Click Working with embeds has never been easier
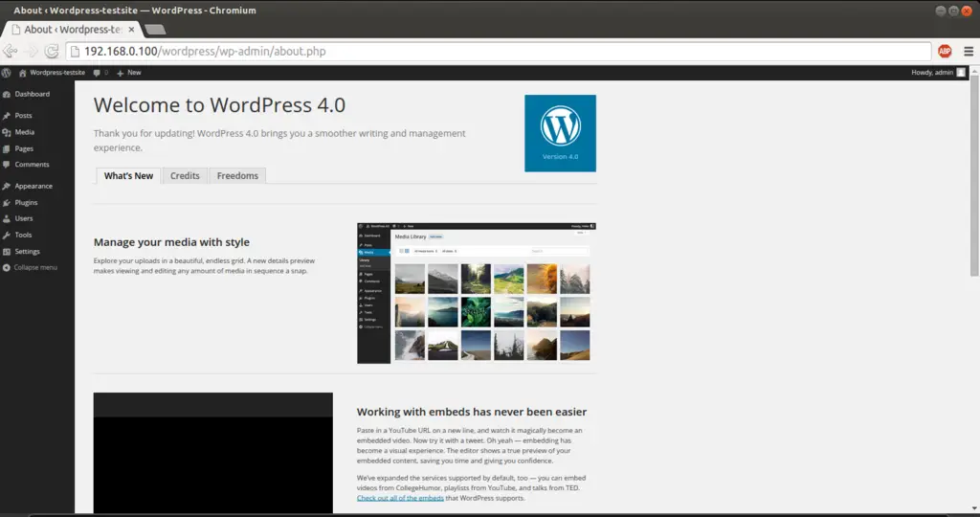This screenshot has height=517, width=980. pos(472,412)
